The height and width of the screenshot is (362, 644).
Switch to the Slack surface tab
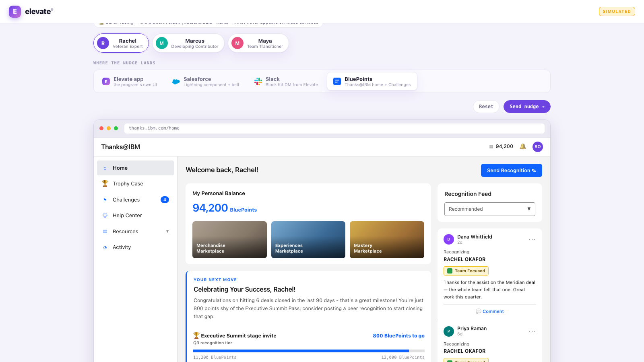(x=286, y=82)
